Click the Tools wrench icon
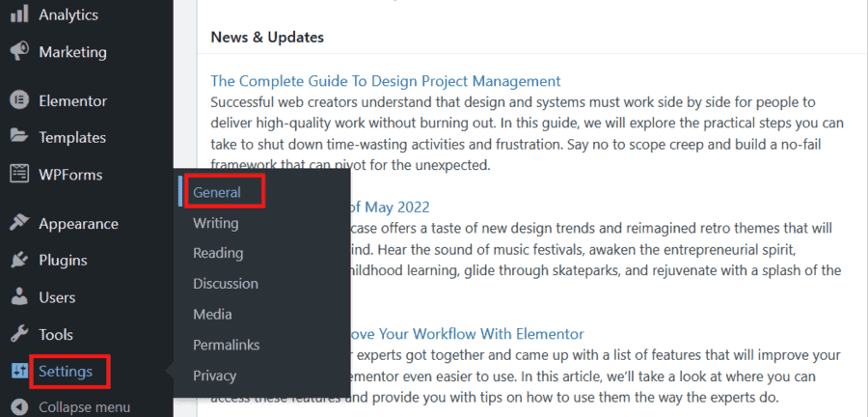Viewport: 868px width, 417px height. [x=19, y=334]
